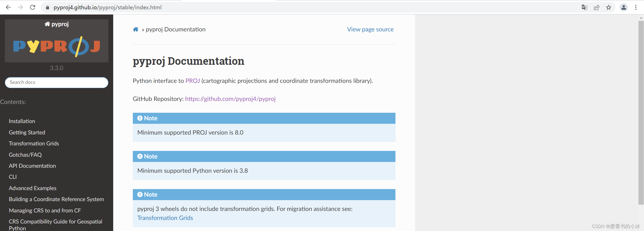Follow the PROJ link in the description
Screen dimensions: 644x231
point(192,81)
